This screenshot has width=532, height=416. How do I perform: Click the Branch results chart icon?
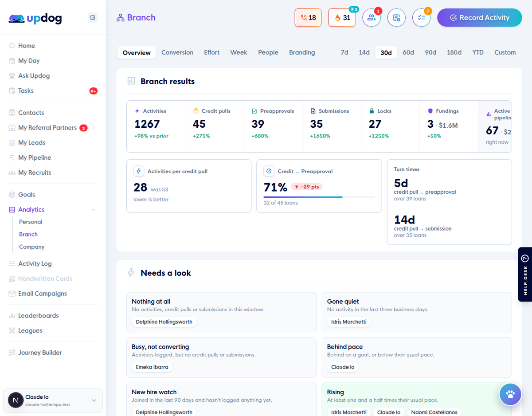[131, 81]
